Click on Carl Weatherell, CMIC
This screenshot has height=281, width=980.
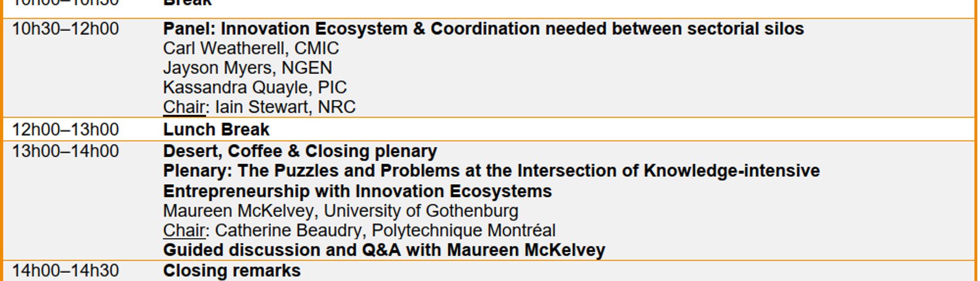tap(250, 49)
